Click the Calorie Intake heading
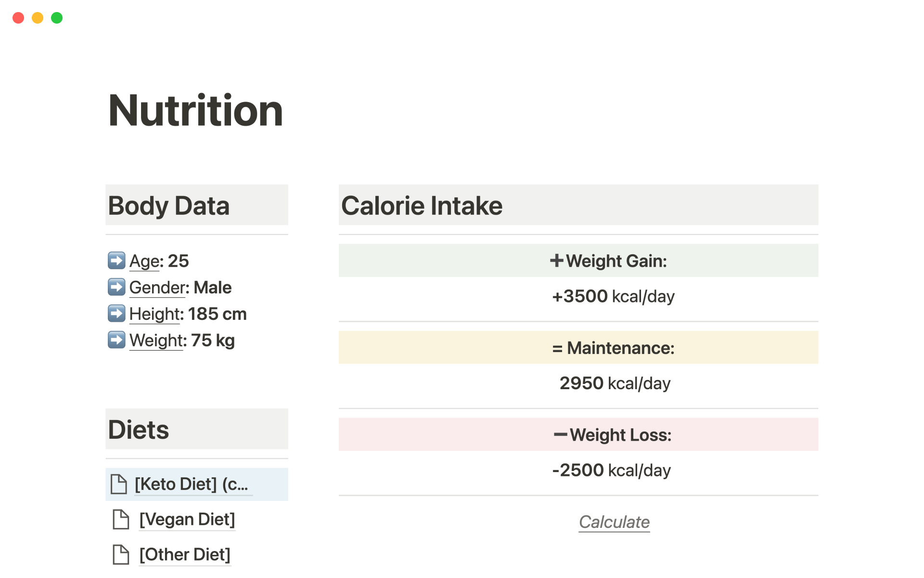Screen dimensions: 924x578 tap(422, 206)
